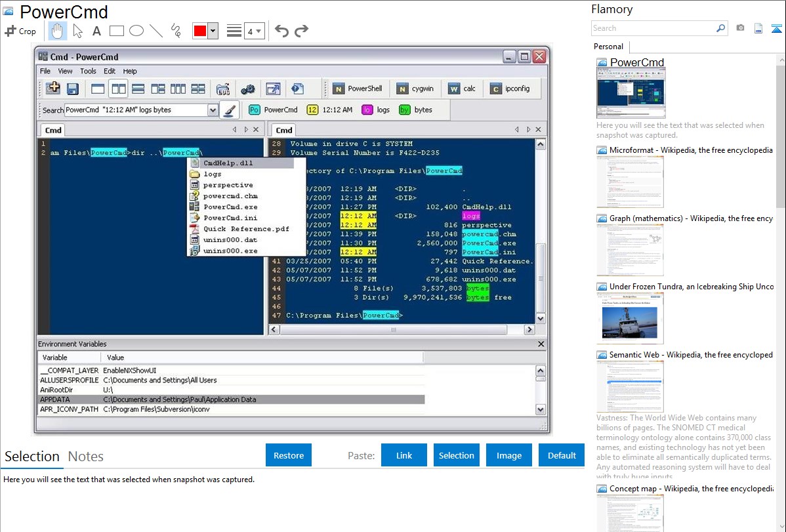Viewport: 786px width, 532px height.
Task: Choose the arrow pointer tool
Action: (x=77, y=31)
